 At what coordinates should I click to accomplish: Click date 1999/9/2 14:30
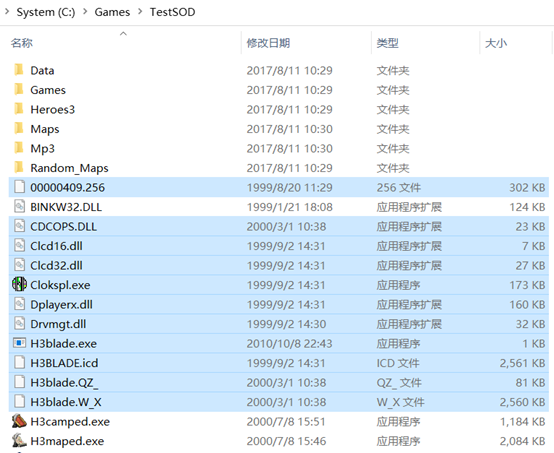click(286, 324)
